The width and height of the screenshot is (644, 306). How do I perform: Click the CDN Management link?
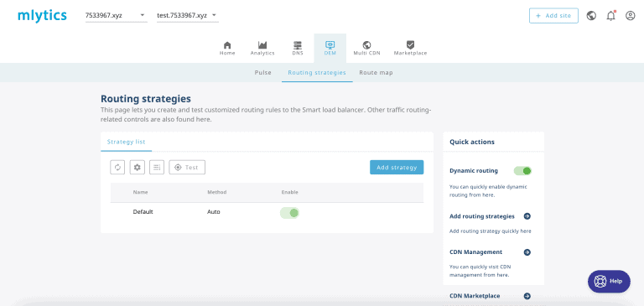click(x=476, y=252)
